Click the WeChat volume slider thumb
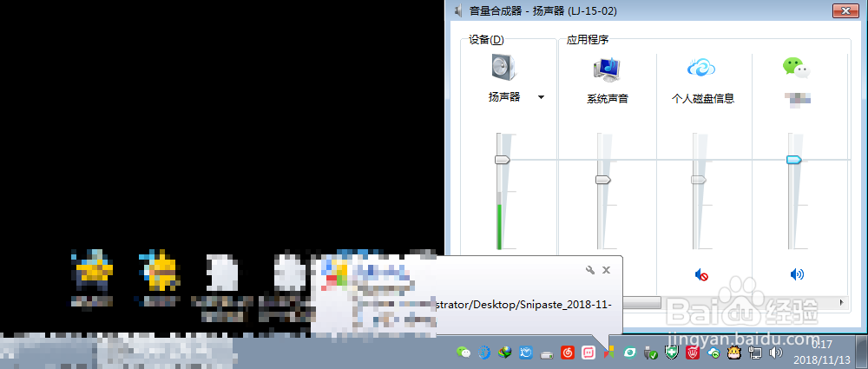This screenshot has width=868, height=369. pyautogui.click(x=794, y=160)
